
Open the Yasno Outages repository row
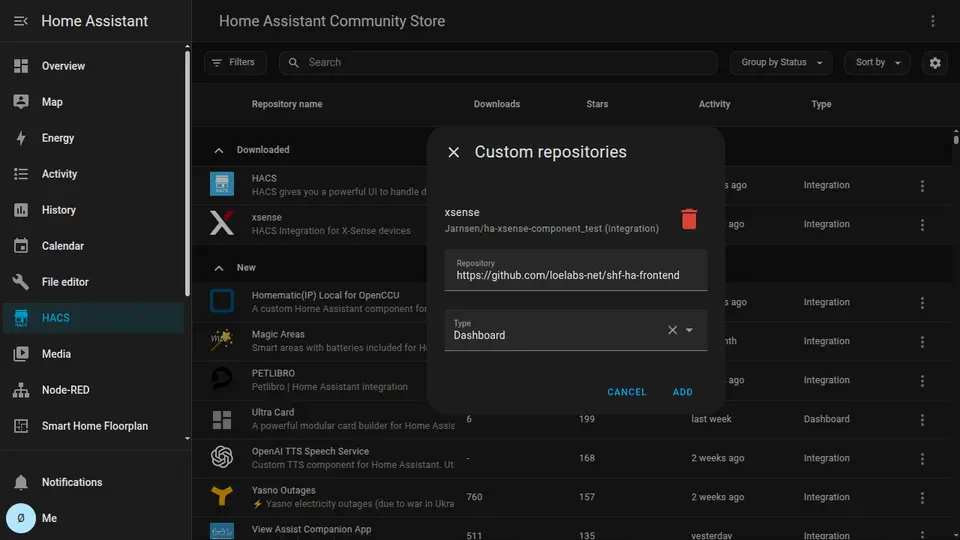click(x=572, y=497)
